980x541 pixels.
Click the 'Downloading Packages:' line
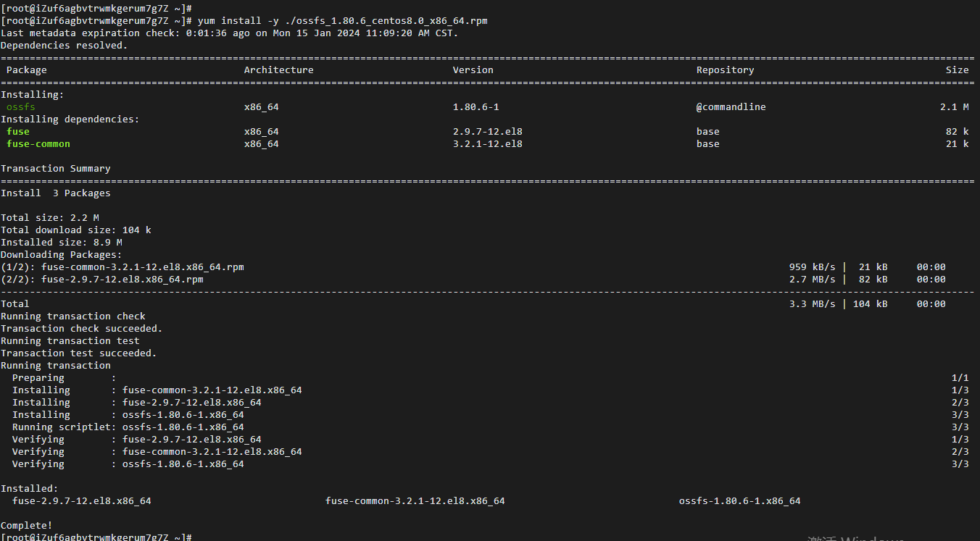pyautogui.click(x=62, y=254)
